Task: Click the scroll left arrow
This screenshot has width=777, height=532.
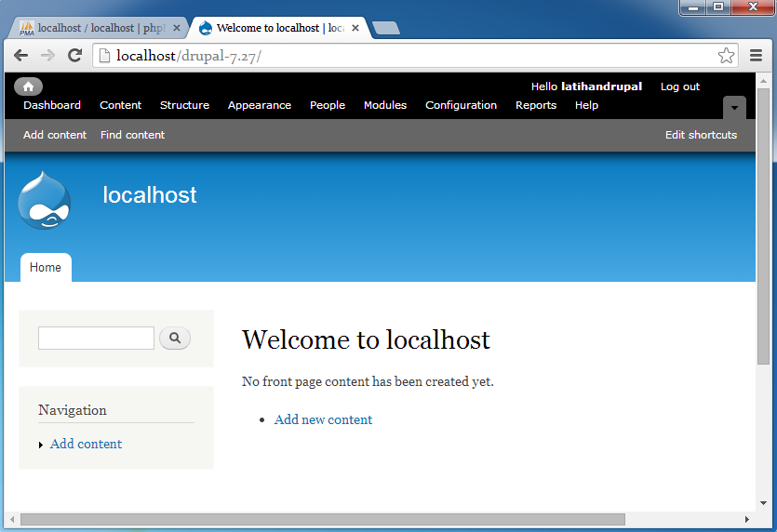Action: (12, 519)
